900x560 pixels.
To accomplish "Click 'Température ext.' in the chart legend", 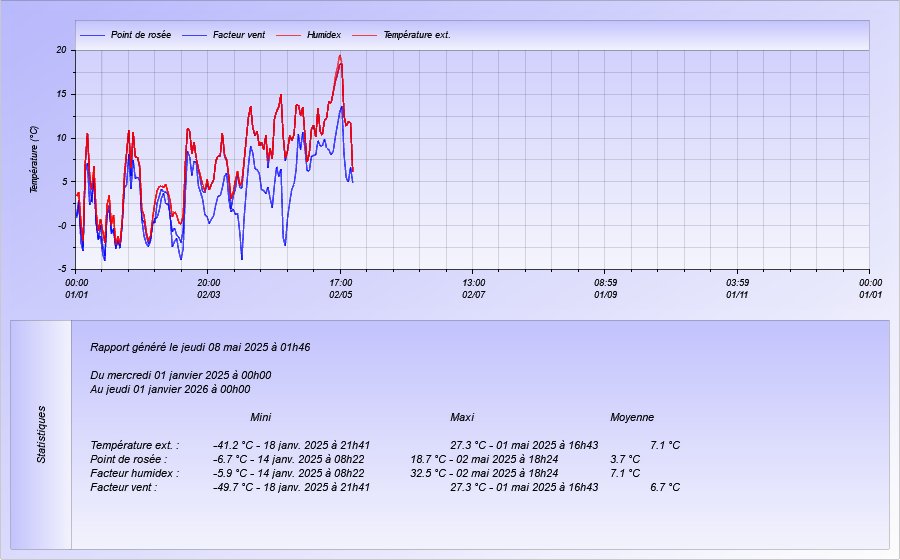I will click(417, 35).
